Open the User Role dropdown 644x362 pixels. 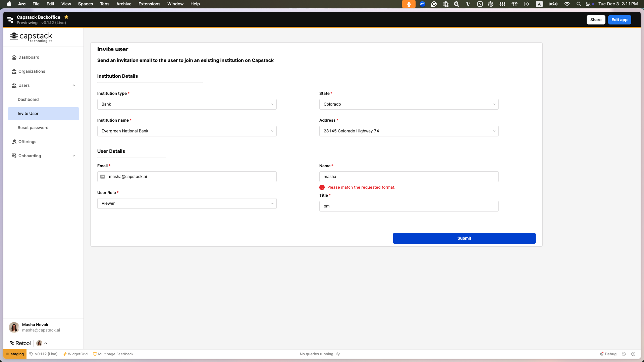click(x=187, y=203)
